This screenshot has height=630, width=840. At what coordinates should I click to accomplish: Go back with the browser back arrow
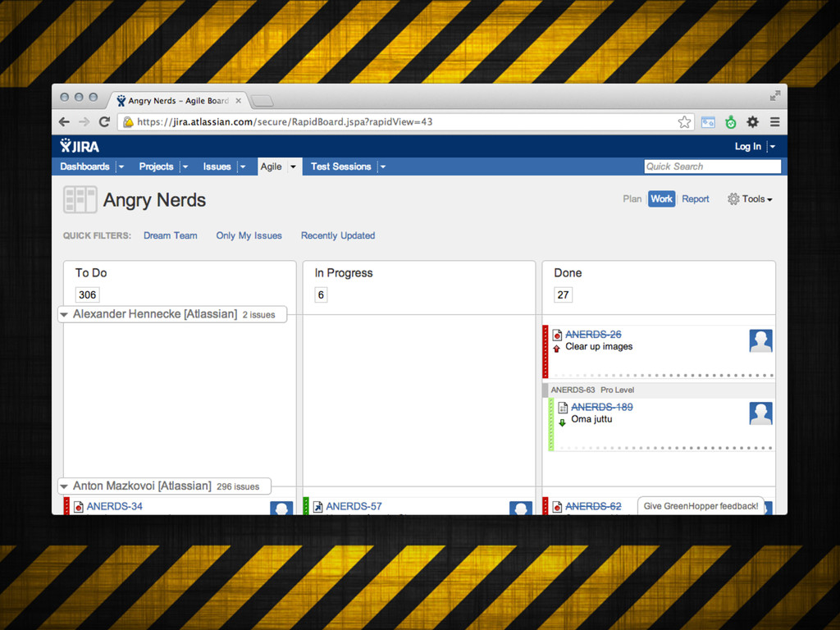[x=64, y=122]
